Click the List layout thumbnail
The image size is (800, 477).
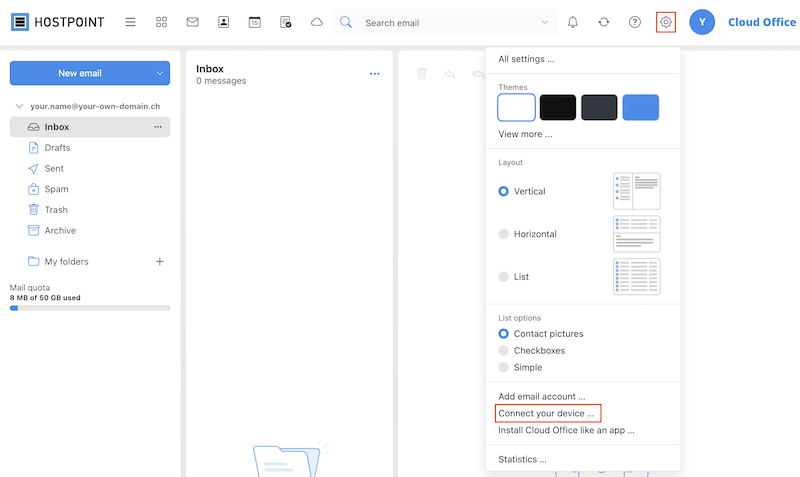[637, 277]
